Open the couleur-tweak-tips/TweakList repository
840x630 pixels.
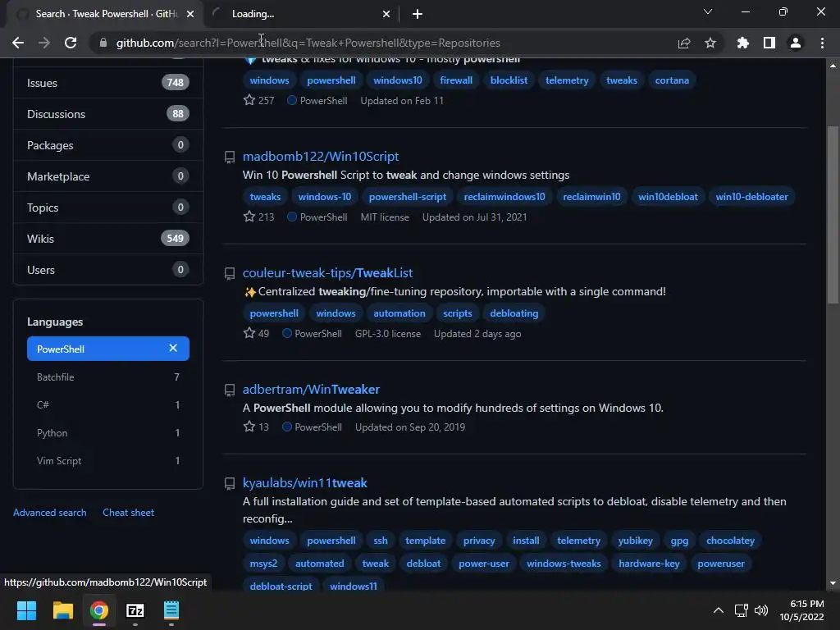pyautogui.click(x=327, y=272)
